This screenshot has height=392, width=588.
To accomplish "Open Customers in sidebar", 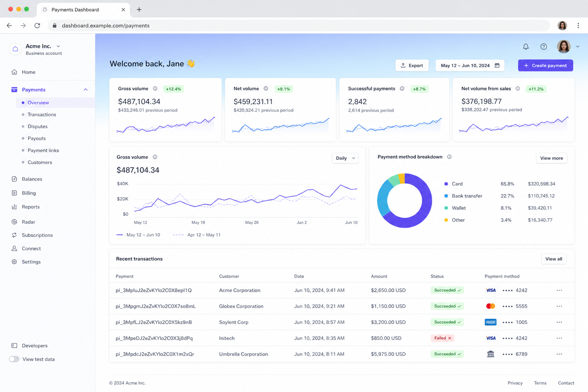I will pyautogui.click(x=40, y=162).
